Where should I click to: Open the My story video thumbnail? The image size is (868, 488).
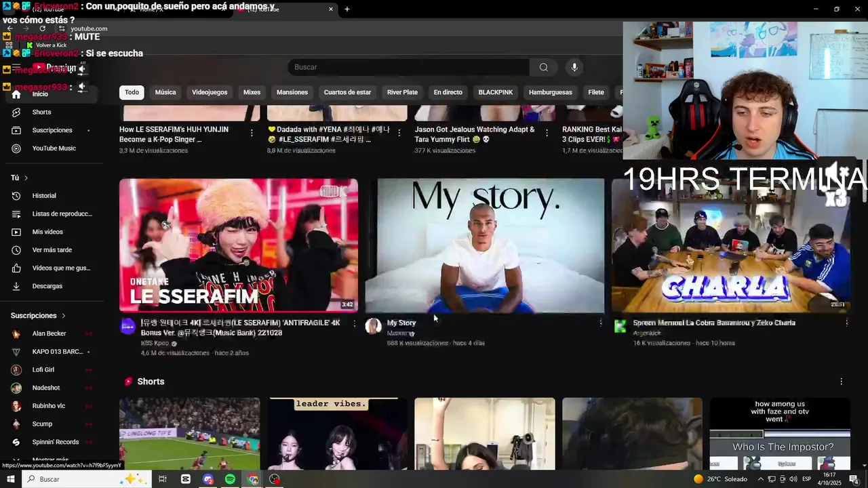point(484,245)
